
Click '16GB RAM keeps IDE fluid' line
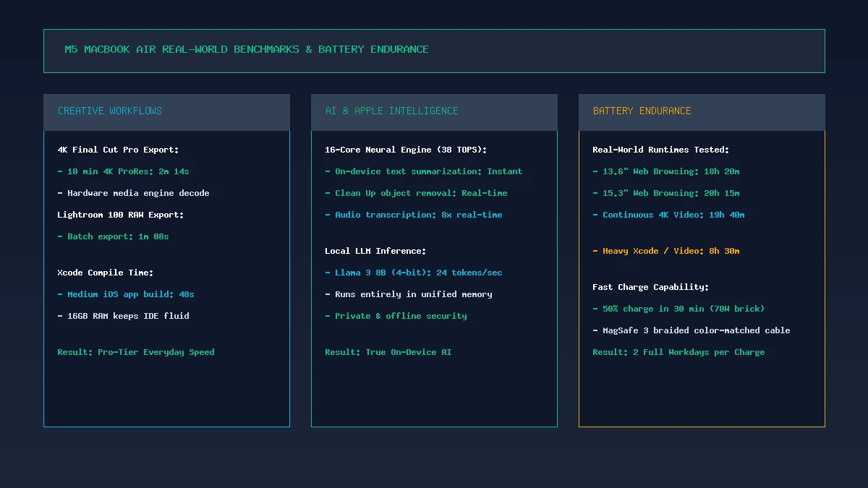(x=123, y=316)
